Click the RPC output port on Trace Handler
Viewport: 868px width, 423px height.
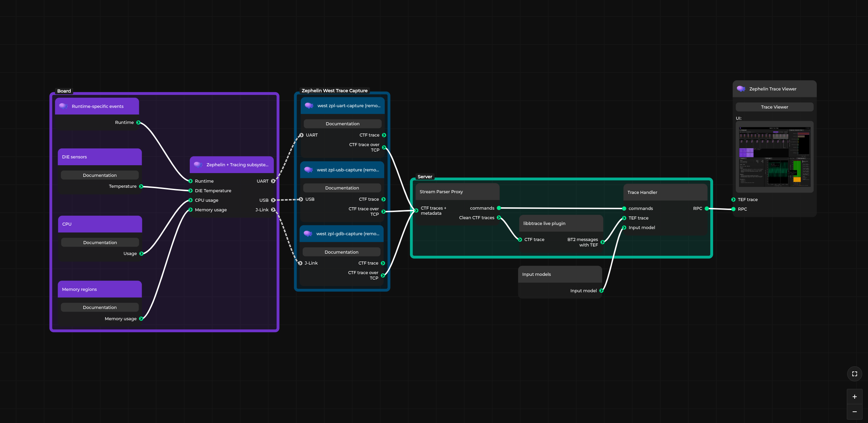pyautogui.click(x=707, y=209)
